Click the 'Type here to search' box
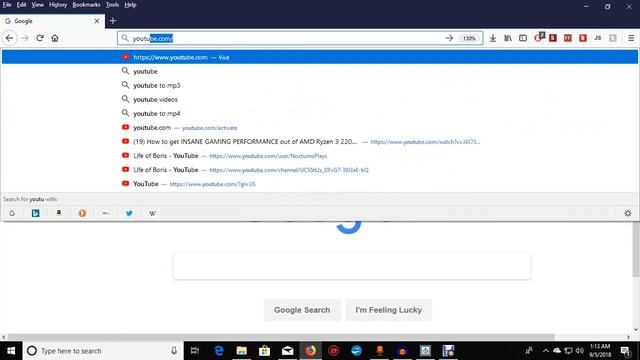The width and height of the screenshot is (640, 360). coord(103,351)
